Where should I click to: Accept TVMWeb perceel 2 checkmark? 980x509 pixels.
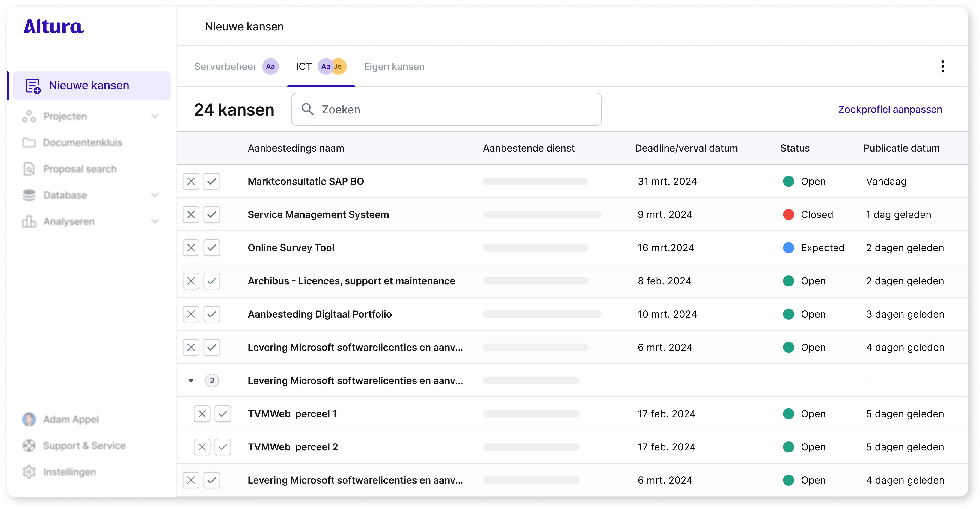coord(223,447)
